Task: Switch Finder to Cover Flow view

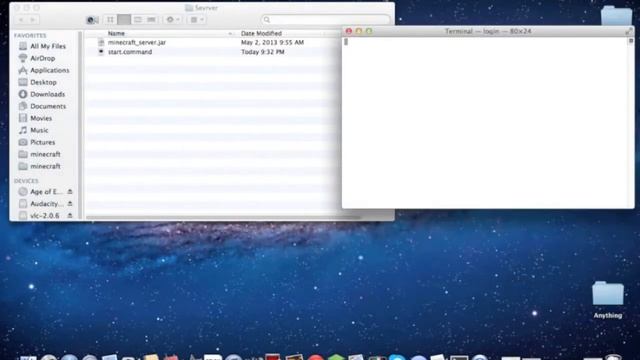Action: [x=151, y=20]
